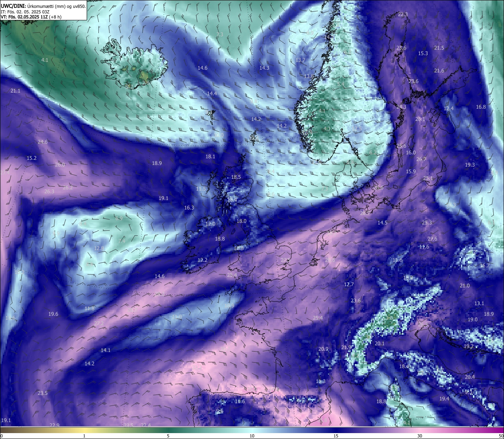The image size is (504, 439).
Task: Click the map value 25.6
Action: 401,146
